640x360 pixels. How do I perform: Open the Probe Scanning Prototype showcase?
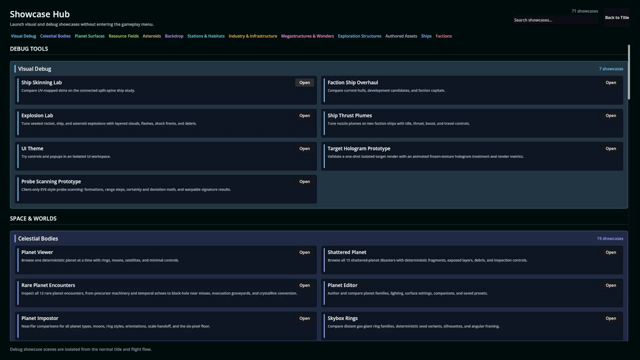tap(304, 182)
